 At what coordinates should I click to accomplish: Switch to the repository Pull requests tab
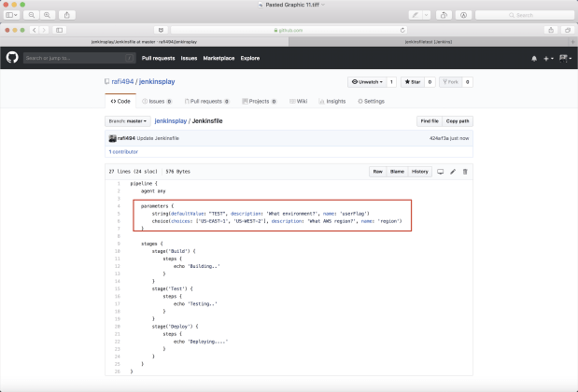tap(206, 102)
